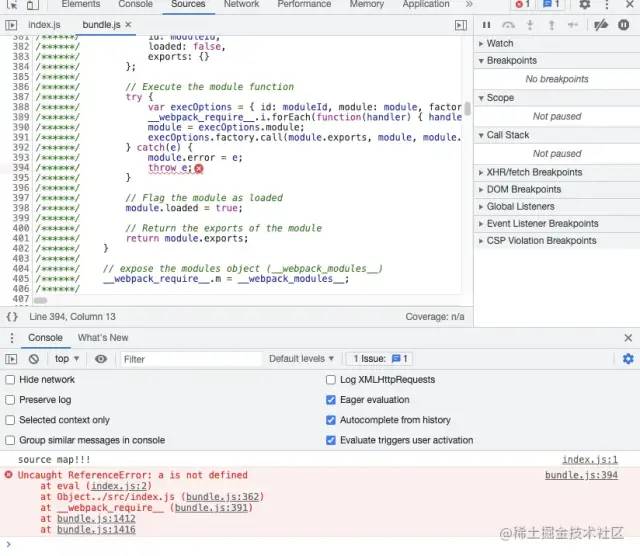Check Selected context only
Image resolution: width=640 pixels, height=556 pixels.
pyautogui.click(x=10, y=420)
